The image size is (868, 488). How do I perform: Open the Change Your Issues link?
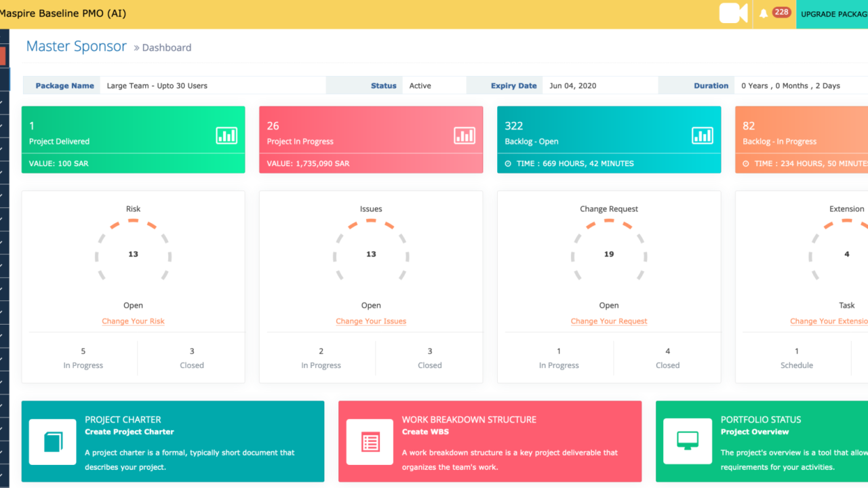pyautogui.click(x=371, y=321)
